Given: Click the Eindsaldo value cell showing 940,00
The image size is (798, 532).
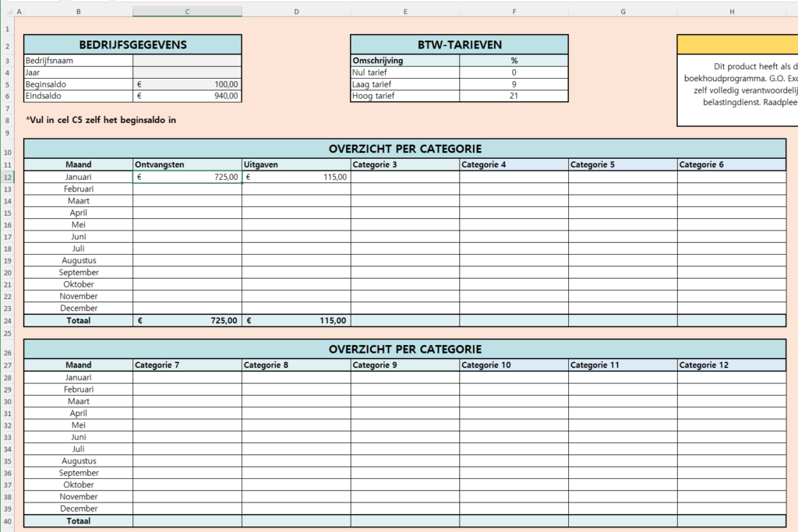Looking at the screenshot, I should click(187, 95).
